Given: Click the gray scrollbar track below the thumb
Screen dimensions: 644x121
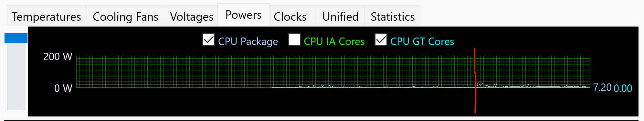Looking at the screenshot, I should pyautogui.click(x=16, y=76).
